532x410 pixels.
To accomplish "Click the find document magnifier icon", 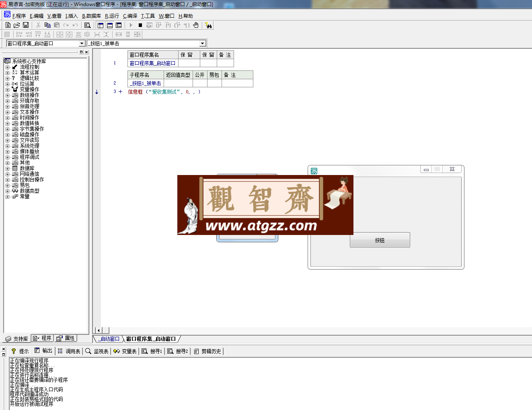I will pos(87,25).
